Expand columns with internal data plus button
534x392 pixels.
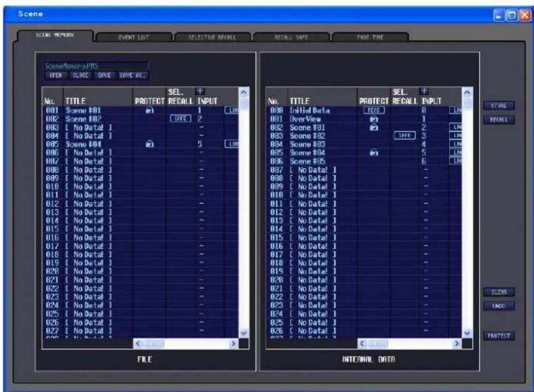point(424,91)
